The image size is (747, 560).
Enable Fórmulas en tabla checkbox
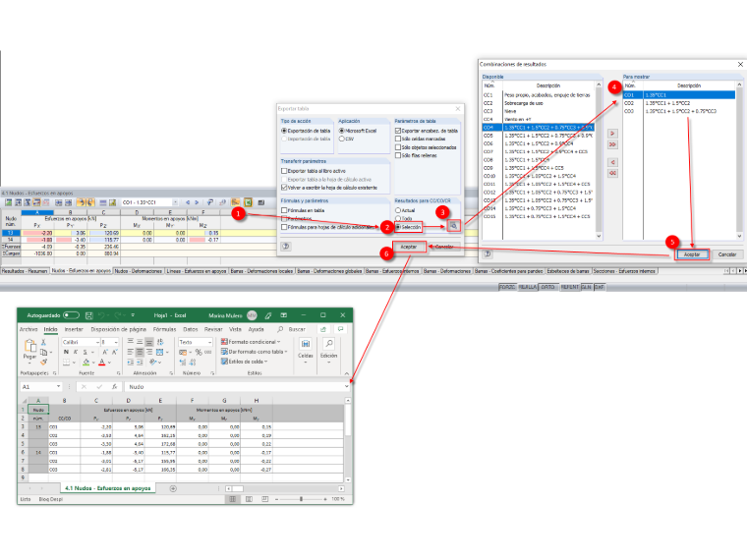tap(284, 210)
